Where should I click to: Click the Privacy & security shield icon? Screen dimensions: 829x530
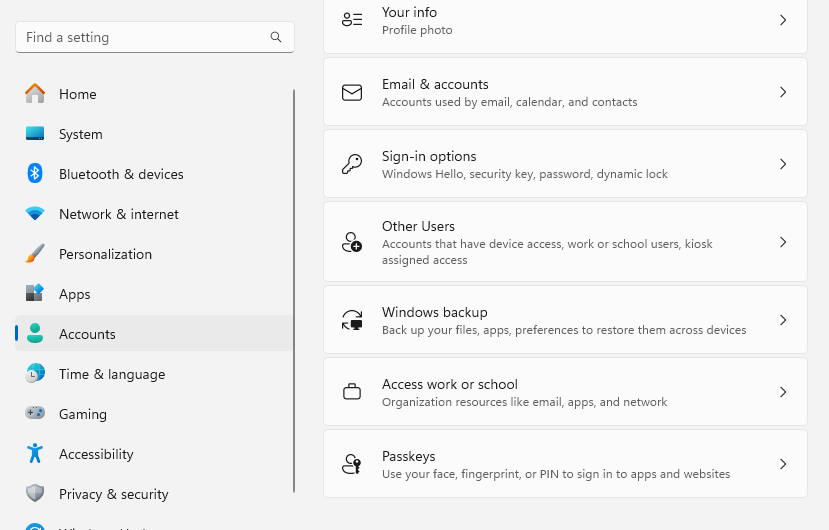(35, 494)
